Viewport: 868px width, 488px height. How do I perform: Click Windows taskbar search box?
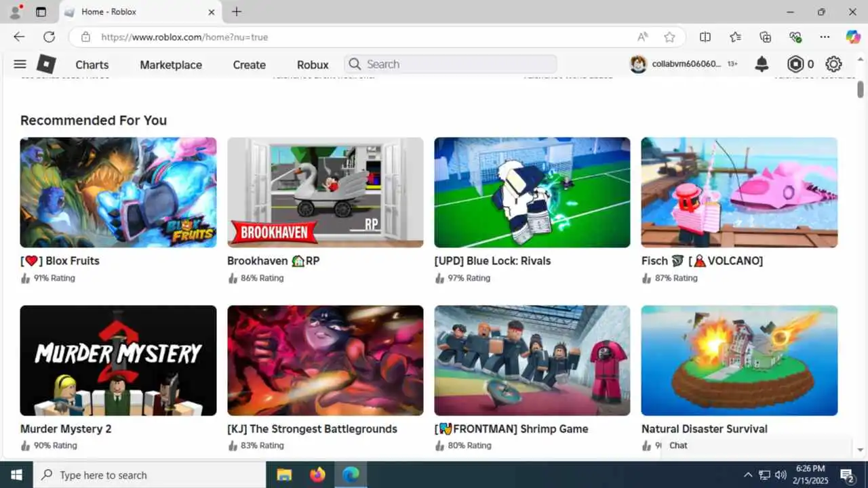coord(149,474)
